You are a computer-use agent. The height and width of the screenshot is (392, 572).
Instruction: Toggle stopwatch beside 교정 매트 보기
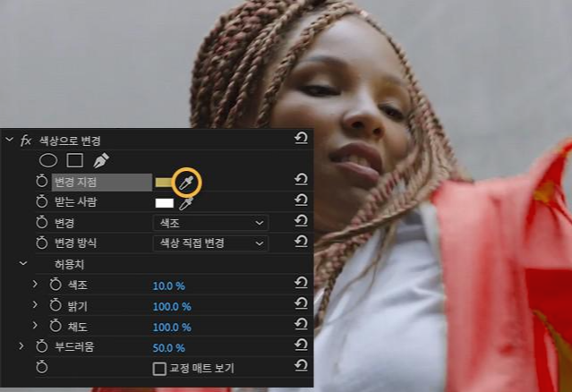click(x=41, y=367)
